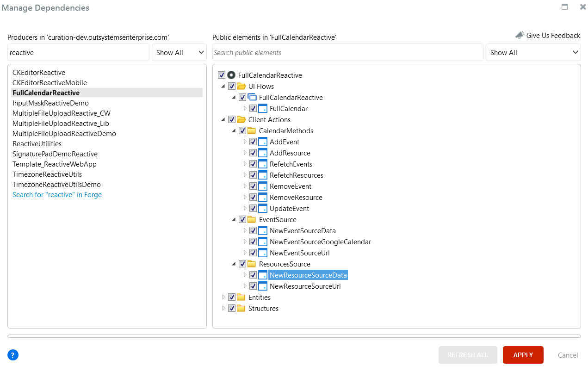Click the APPLY button
This screenshot has width=588, height=372.
click(523, 355)
